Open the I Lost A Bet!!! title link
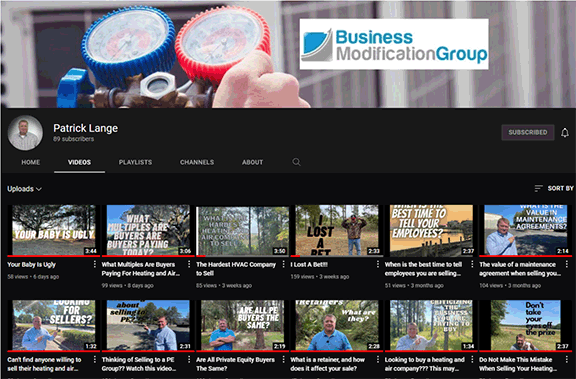Viewport: 576px width, 379px height. (309, 264)
